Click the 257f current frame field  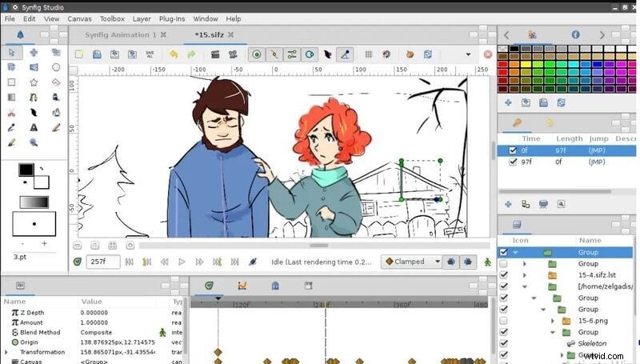tap(103, 262)
